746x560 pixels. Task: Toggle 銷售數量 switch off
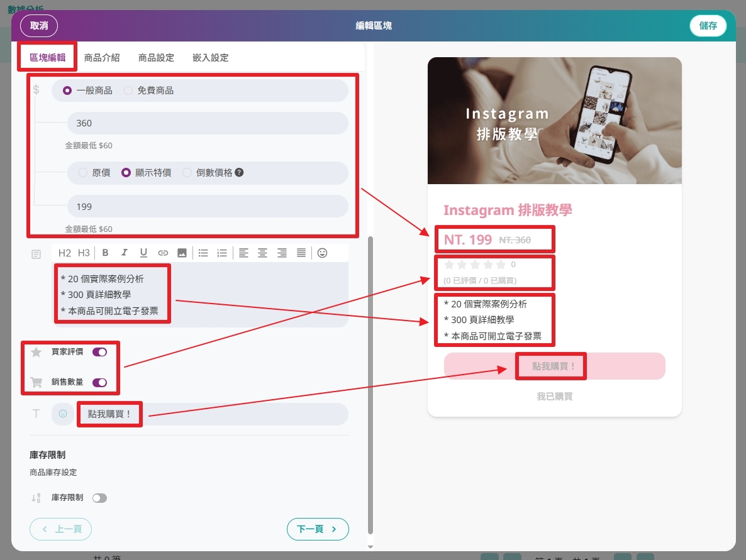tap(99, 382)
